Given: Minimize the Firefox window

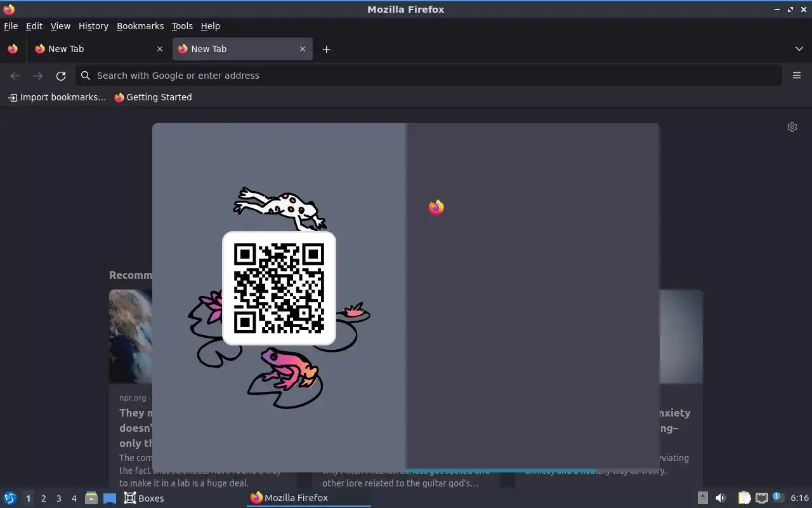Looking at the screenshot, I should [777, 10].
